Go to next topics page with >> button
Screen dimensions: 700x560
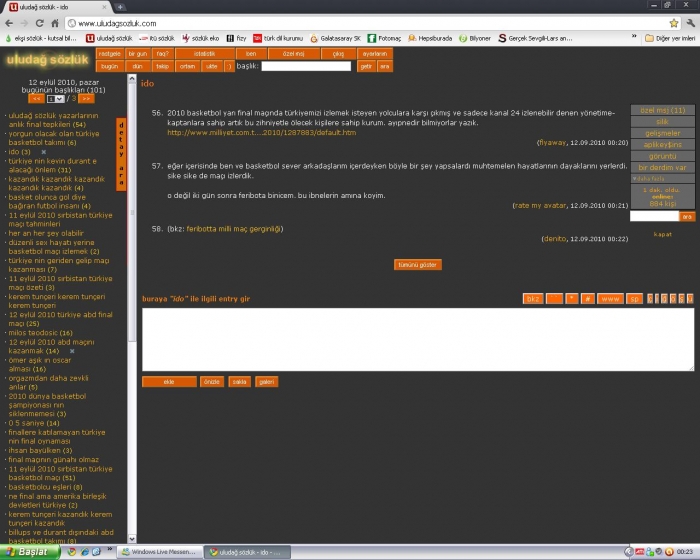(86, 98)
